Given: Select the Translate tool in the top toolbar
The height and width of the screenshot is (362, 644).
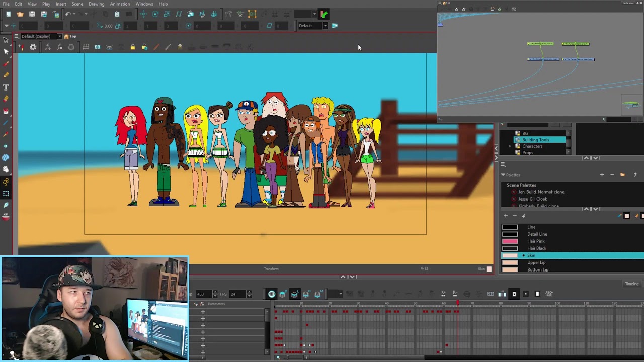Looking at the screenshot, I should pos(143,14).
